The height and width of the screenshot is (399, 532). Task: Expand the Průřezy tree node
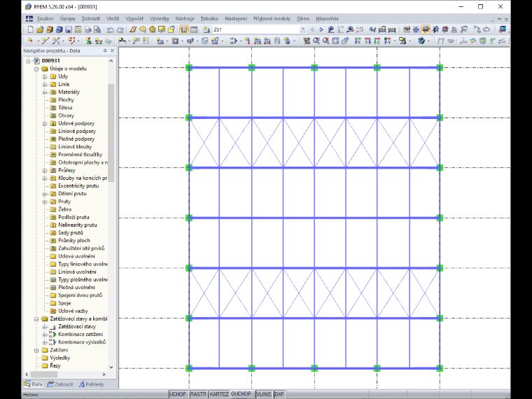45,170
